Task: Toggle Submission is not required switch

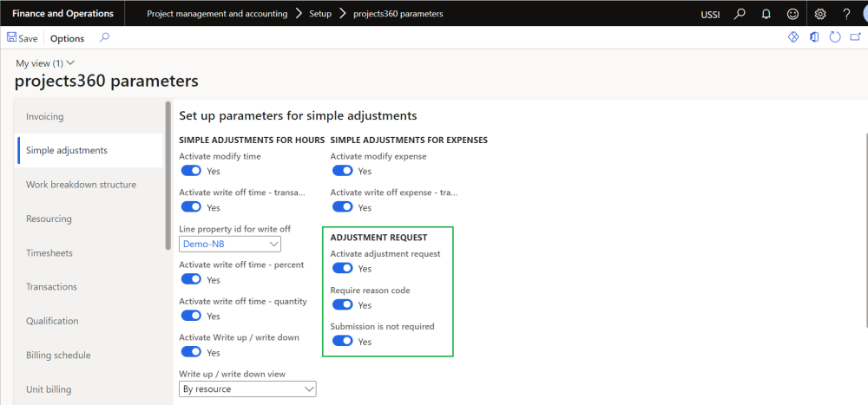Action: pos(343,342)
